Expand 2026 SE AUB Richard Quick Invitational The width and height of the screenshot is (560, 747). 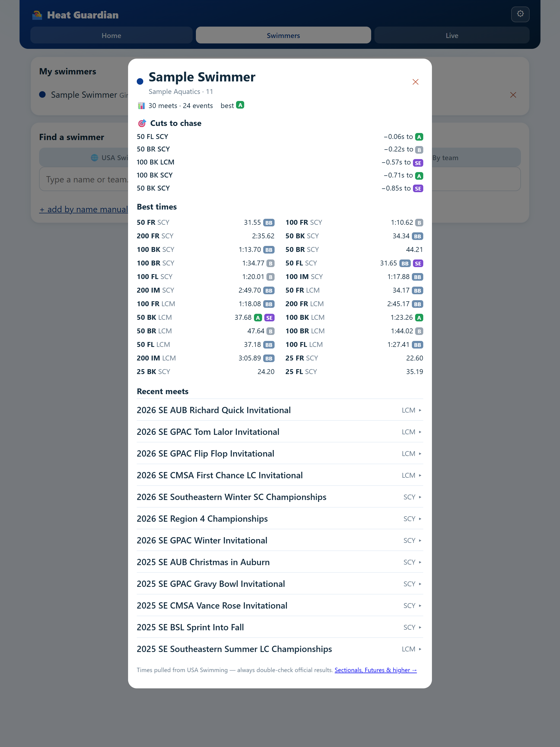(280, 410)
